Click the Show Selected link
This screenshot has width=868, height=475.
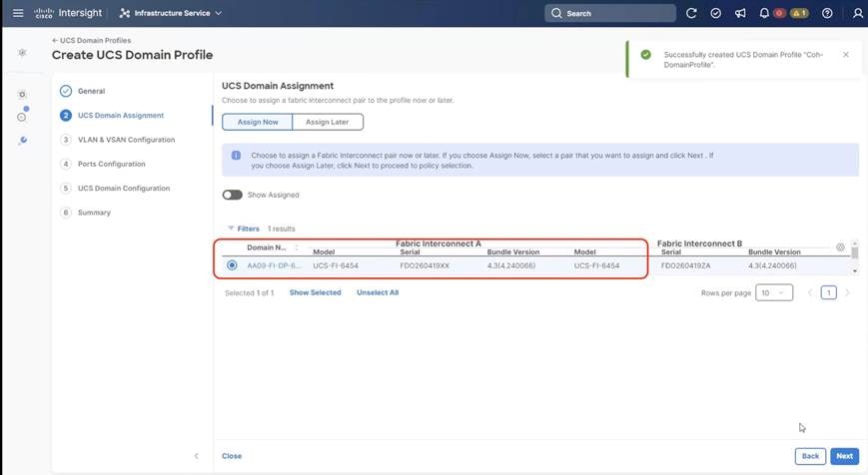315,292
